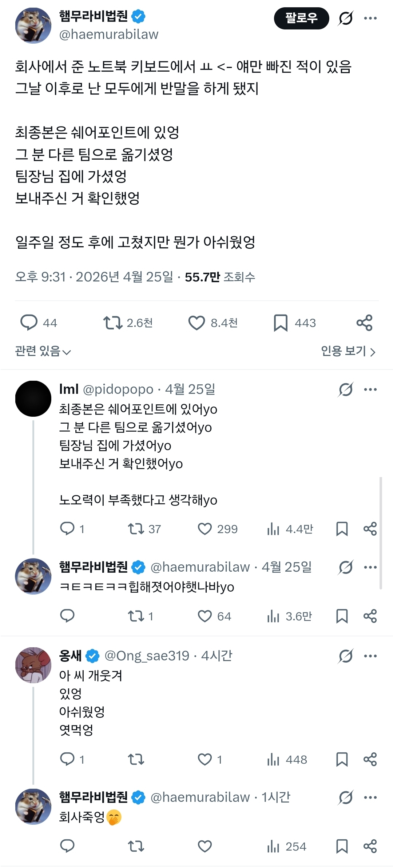Repost the main post with 2.6천 reposts
The height and width of the screenshot is (868, 393).
click(113, 323)
